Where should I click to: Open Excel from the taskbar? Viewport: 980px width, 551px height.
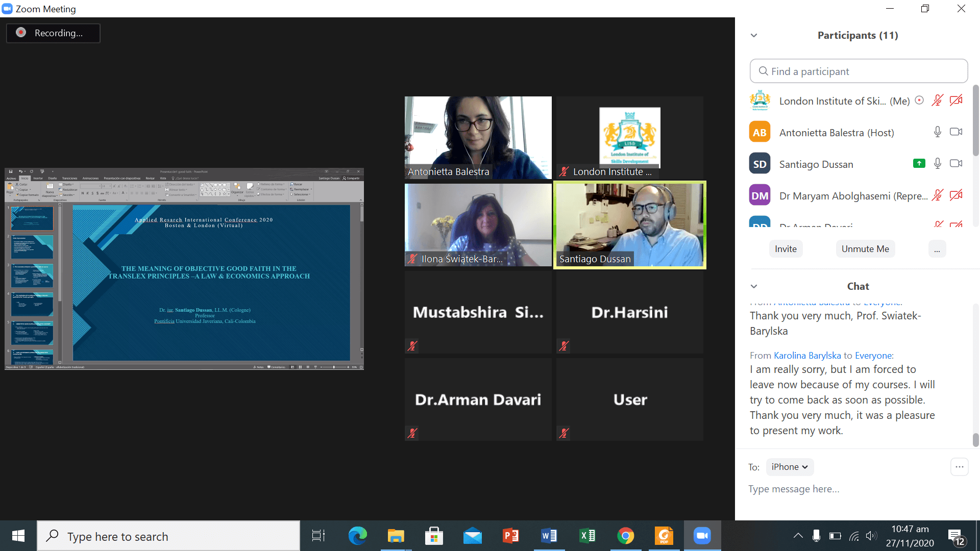587,536
